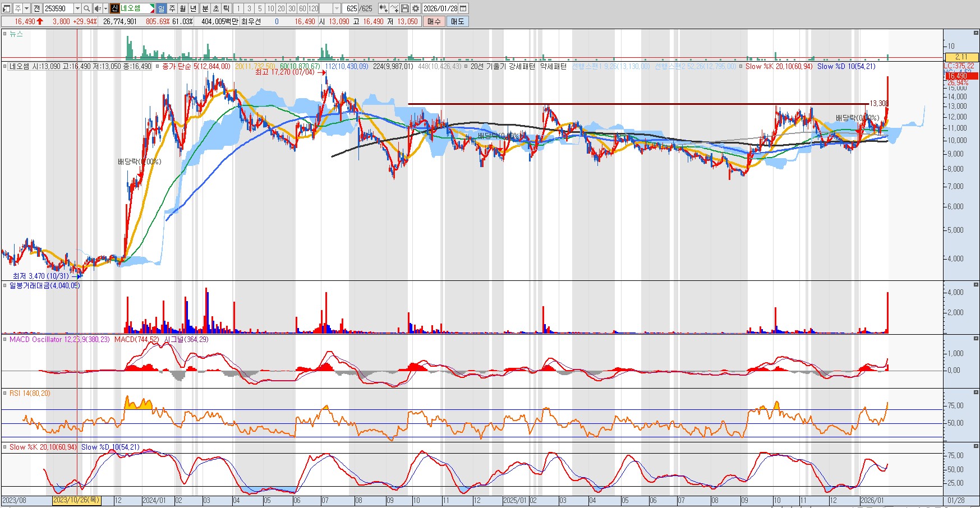The width and height of the screenshot is (980, 508).
Task: Select the 20 interval button
Action: pos(281,8)
